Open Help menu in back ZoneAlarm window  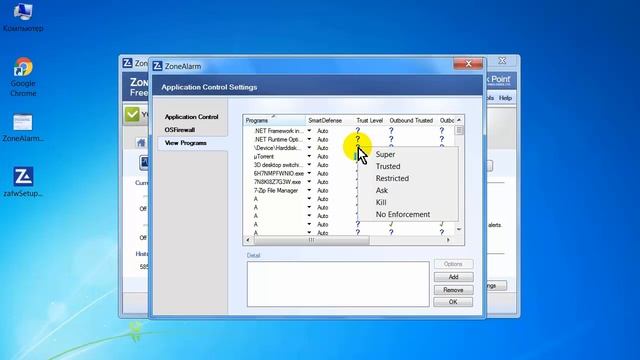point(505,98)
